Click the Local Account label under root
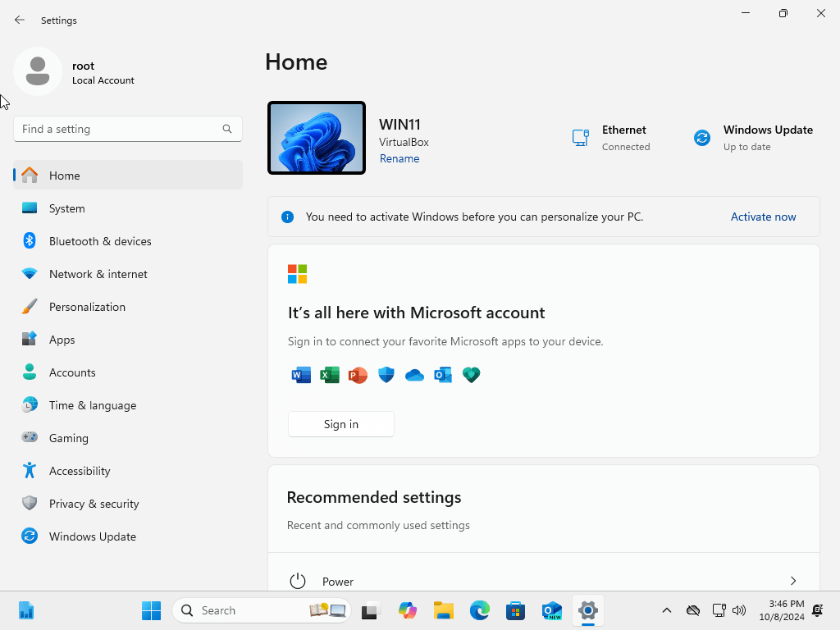This screenshot has height=630, width=840. (x=103, y=80)
